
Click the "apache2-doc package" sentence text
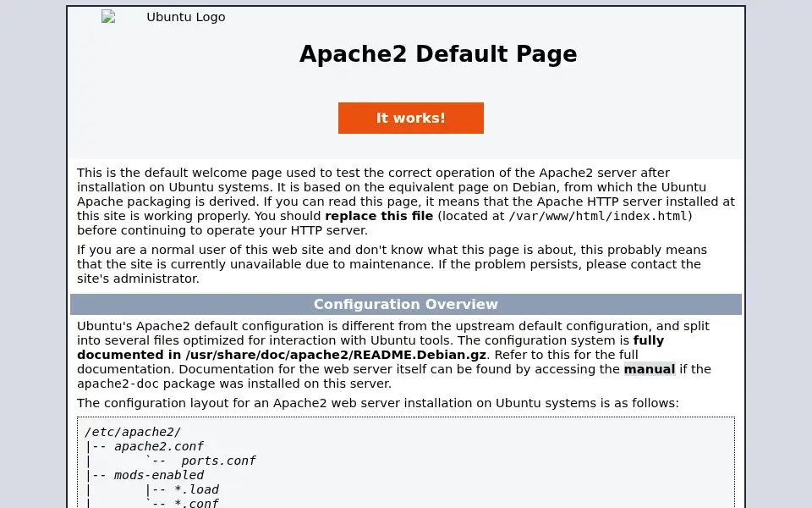click(146, 384)
